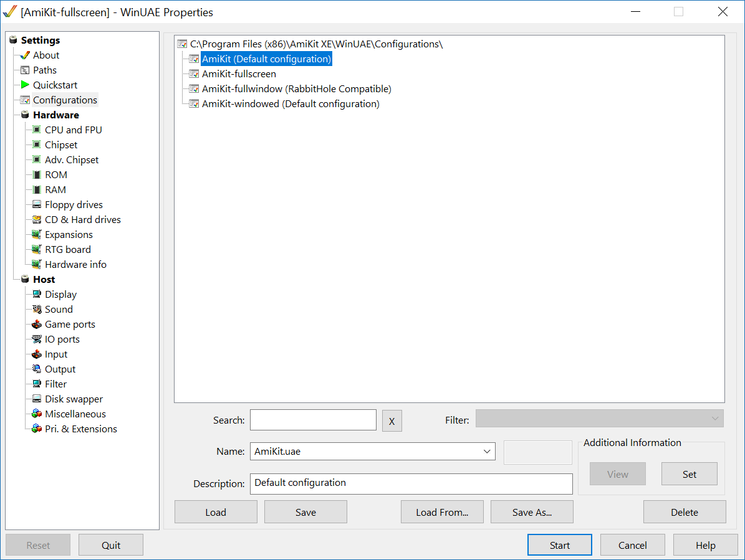Open the Display settings page
Image resolution: width=745 pixels, height=560 pixels.
coord(61,294)
